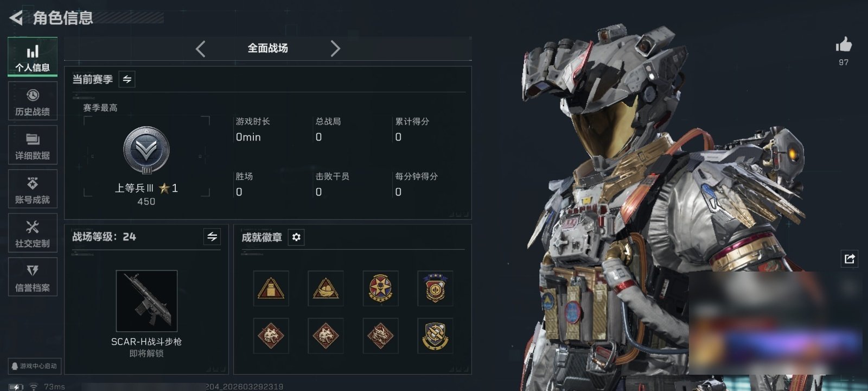
Task: Open the 个人信息 sidebar tab
Action: (x=33, y=57)
